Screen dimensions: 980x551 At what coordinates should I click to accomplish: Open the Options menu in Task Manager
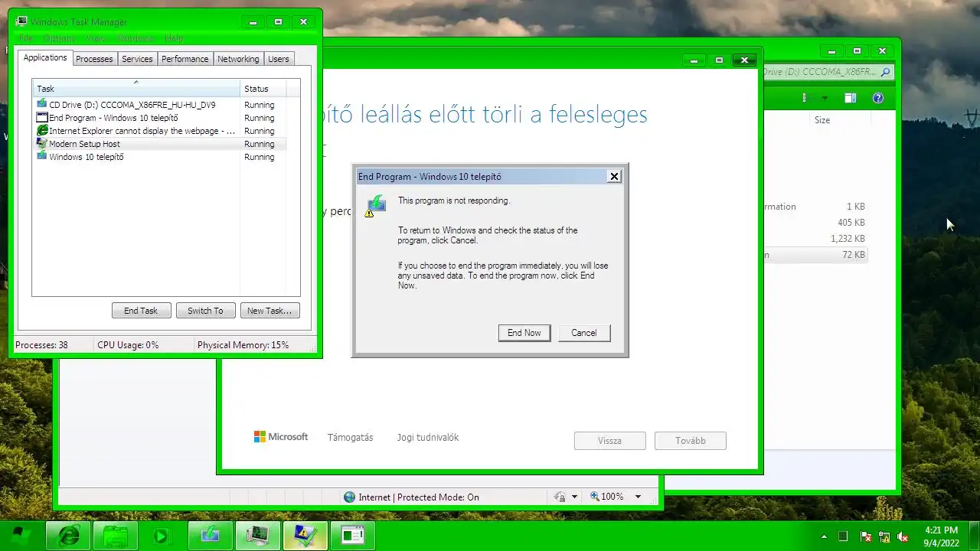coord(59,38)
